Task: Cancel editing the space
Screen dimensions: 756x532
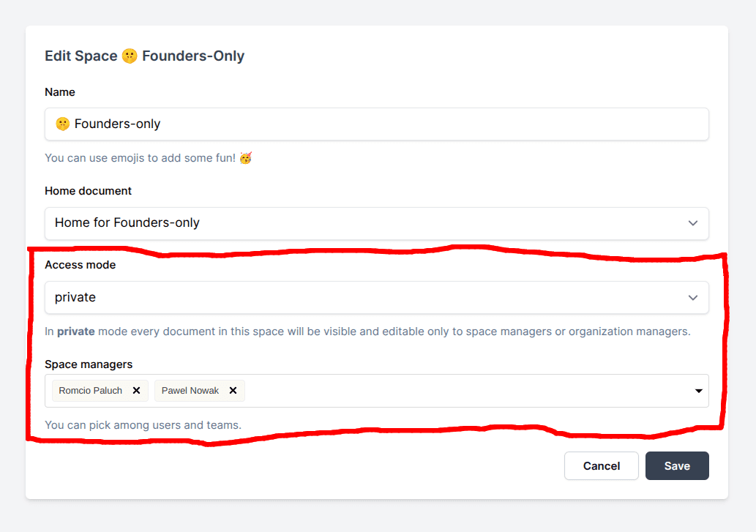Action: (602, 466)
